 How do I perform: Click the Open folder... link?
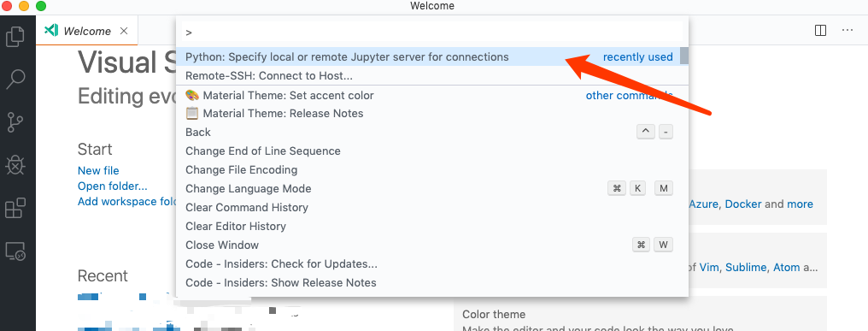(x=113, y=186)
